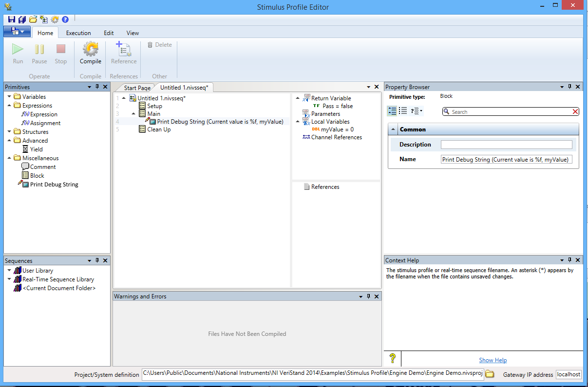Open the application menu dropdown button
This screenshot has height=387, width=588.
point(17,32)
